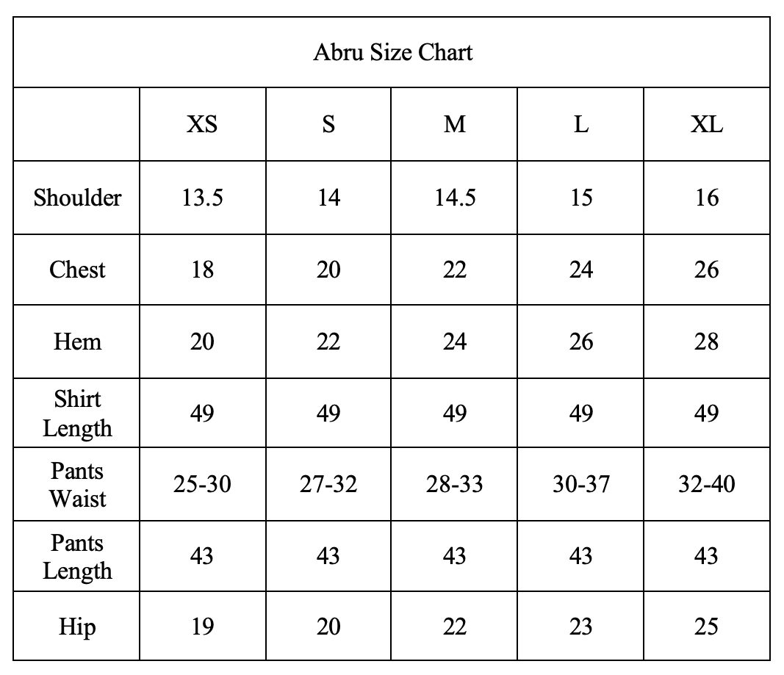Click the Chest row label
Screen dimensions: 784x675
pyautogui.click(x=77, y=270)
